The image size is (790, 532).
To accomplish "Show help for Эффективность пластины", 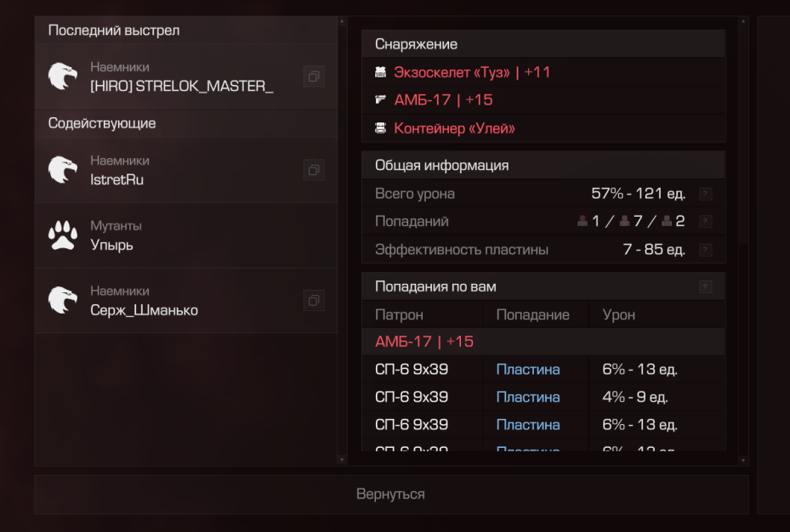I will click(705, 250).
